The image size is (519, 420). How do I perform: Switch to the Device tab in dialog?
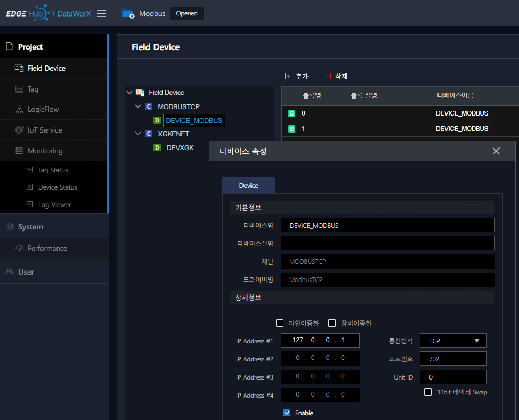pyautogui.click(x=248, y=185)
